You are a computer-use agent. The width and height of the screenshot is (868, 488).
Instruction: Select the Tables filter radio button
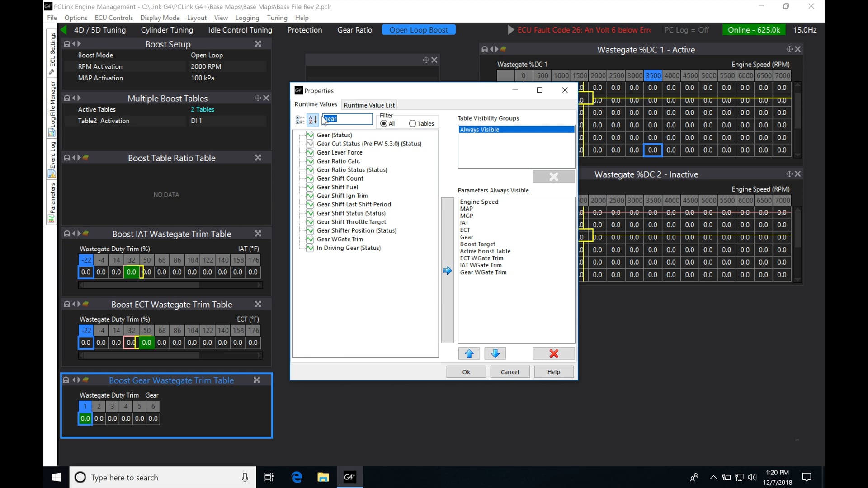click(412, 123)
